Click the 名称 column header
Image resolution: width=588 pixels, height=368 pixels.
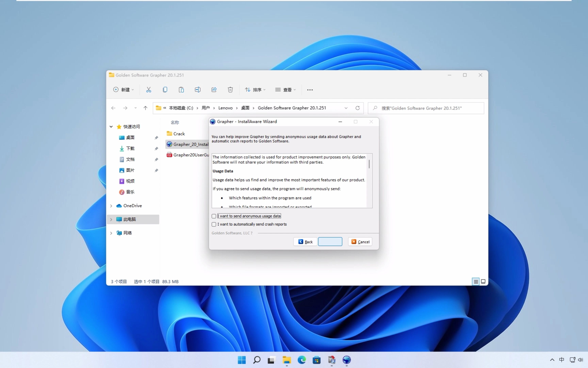coord(175,122)
